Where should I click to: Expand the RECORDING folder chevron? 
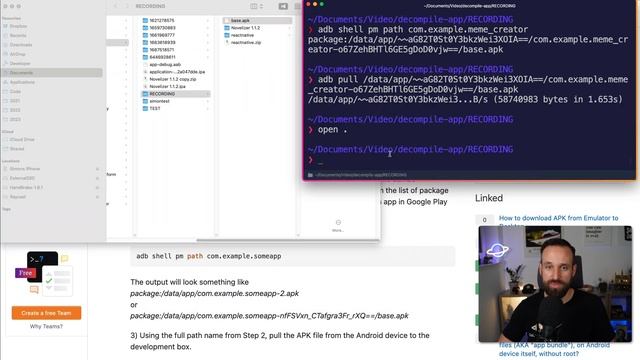207,94
